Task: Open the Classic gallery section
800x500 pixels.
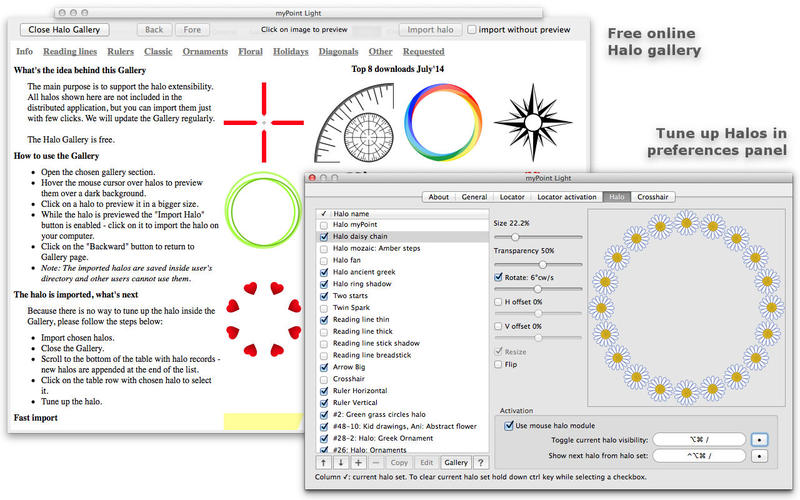Action: click(x=158, y=52)
